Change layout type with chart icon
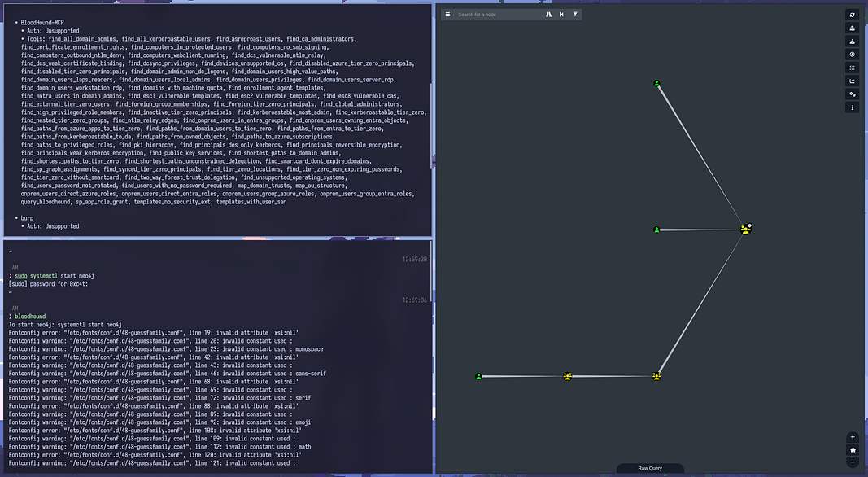Viewport: 868px width, 477px height. (x=852, y=81)
